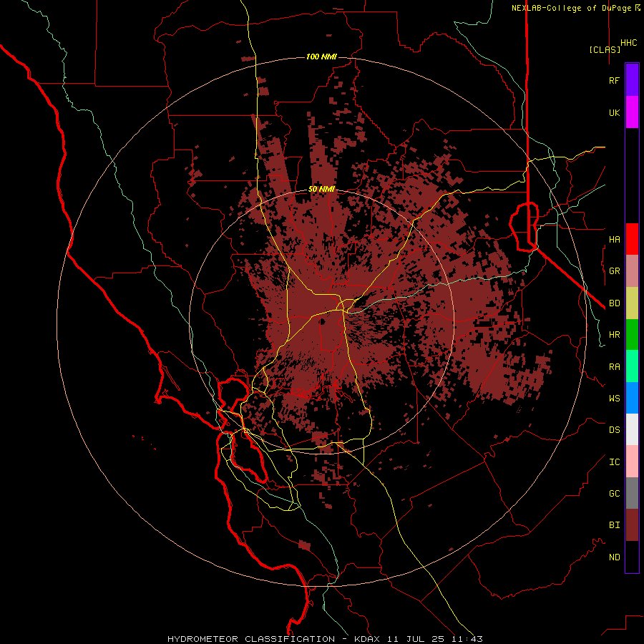The height and width of the screenshot is (644, 644).
Task: Click the Hydrometeor Classification KDAX title caption
Action: pyautogui.click(x=324, y=639)
